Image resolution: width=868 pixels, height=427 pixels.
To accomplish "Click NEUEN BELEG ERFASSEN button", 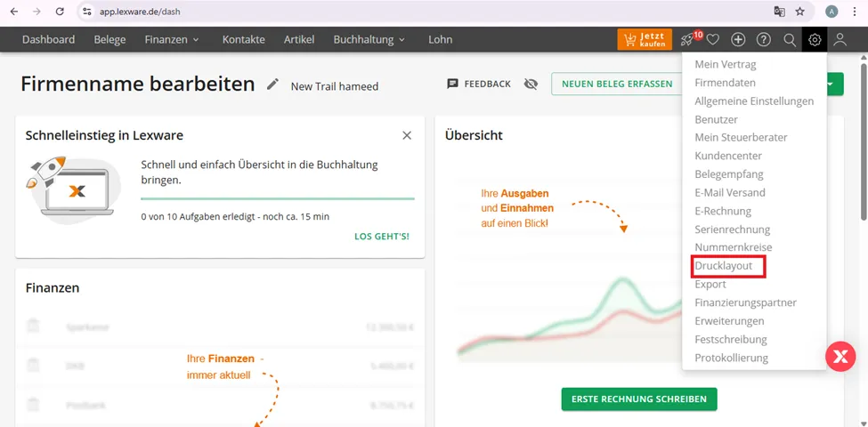I will point(617,85).
